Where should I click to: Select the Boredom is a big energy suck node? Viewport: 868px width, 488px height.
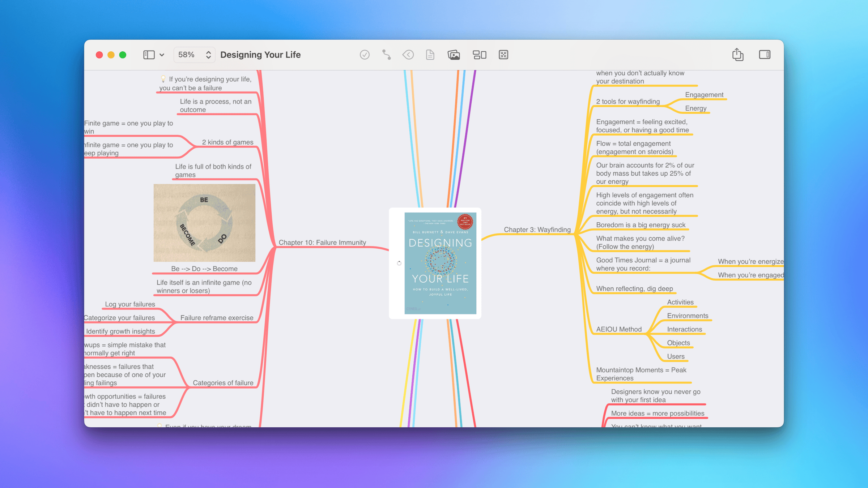[x=641, y=225]
